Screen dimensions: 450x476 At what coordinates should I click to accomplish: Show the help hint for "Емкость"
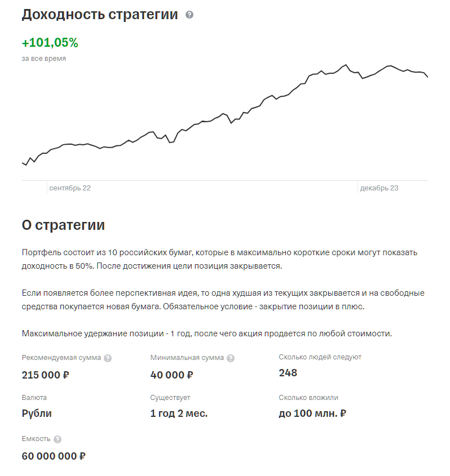58,439
